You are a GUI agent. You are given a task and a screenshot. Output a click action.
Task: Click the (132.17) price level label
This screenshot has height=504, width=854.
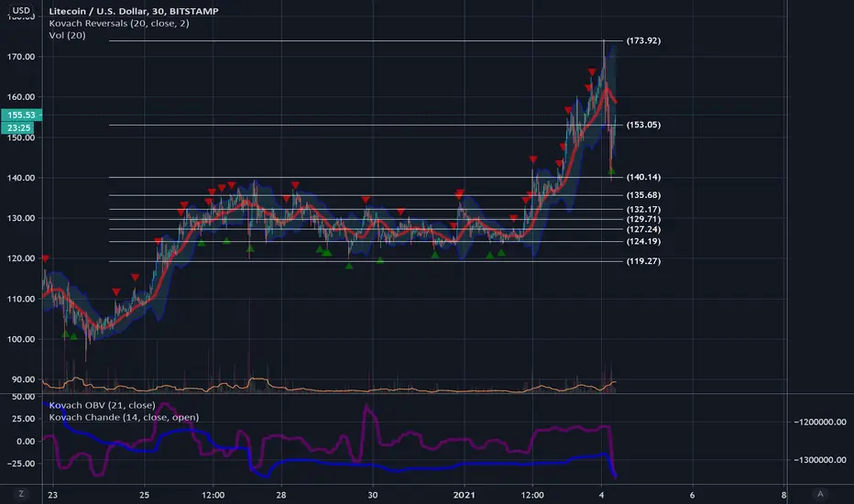pos(643,209)
